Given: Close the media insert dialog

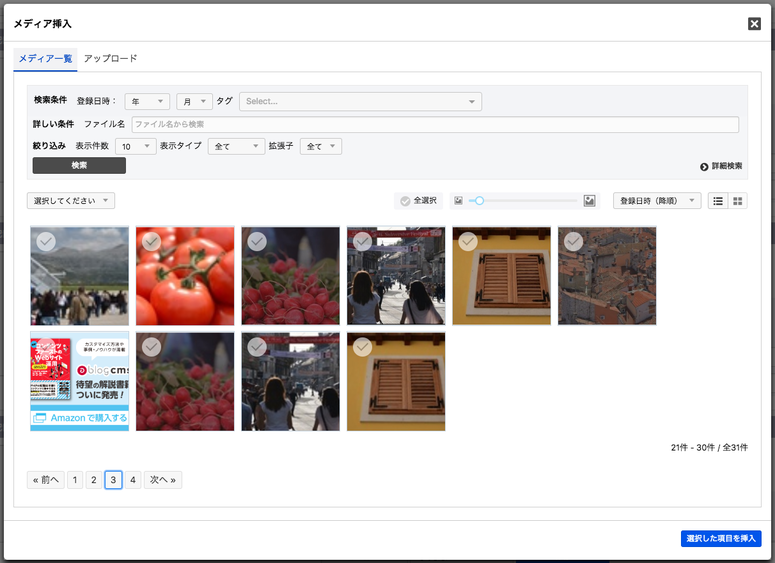Looking at the screenshot, I should coord(754,23).
